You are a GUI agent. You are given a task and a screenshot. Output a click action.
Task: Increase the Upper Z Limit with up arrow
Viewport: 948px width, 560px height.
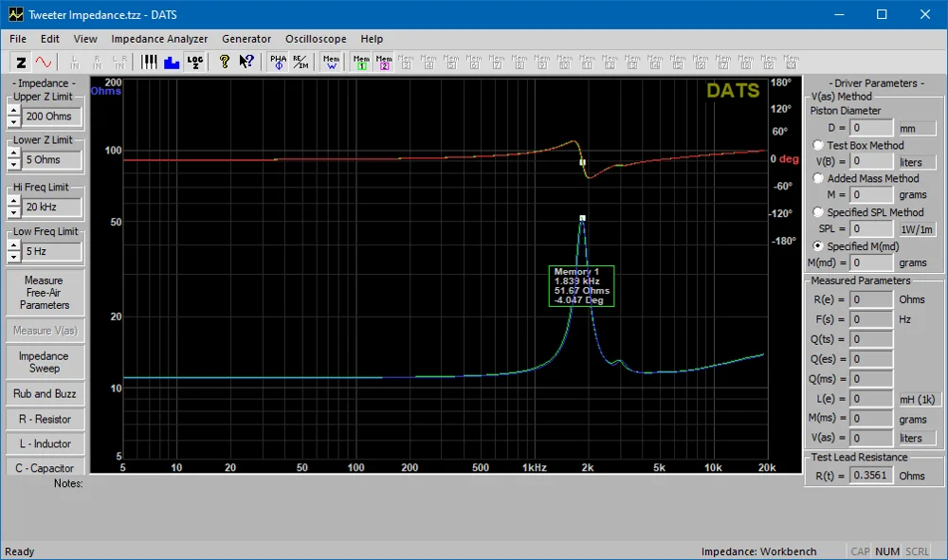[13, 111]
